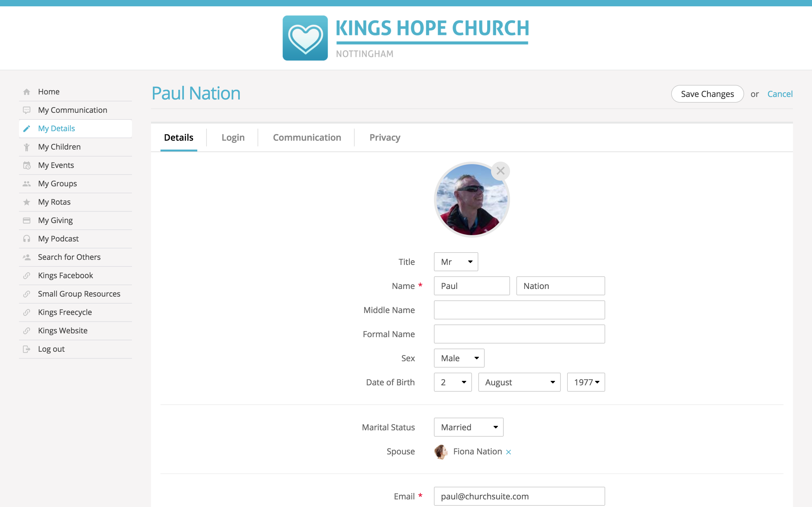
Task: Open Kings Facebook link in sidebar
Action: pyautogui.click(x=65, y=276)
